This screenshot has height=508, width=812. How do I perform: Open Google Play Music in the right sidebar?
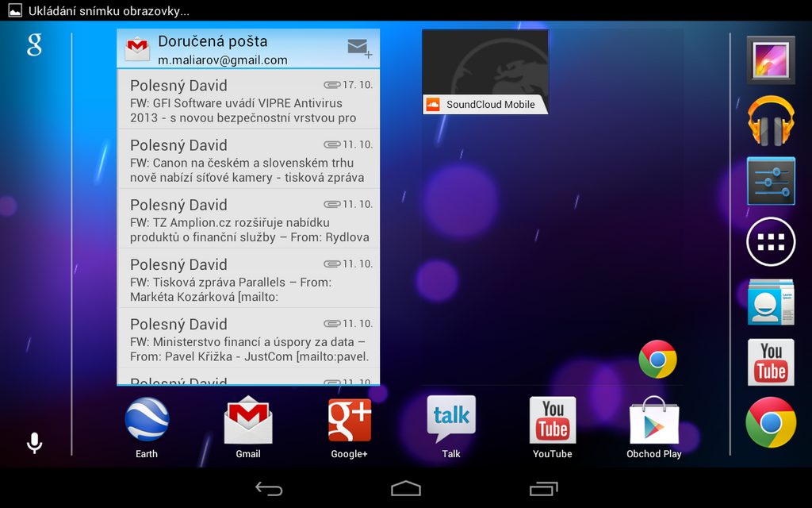click(x=770, y=121)
